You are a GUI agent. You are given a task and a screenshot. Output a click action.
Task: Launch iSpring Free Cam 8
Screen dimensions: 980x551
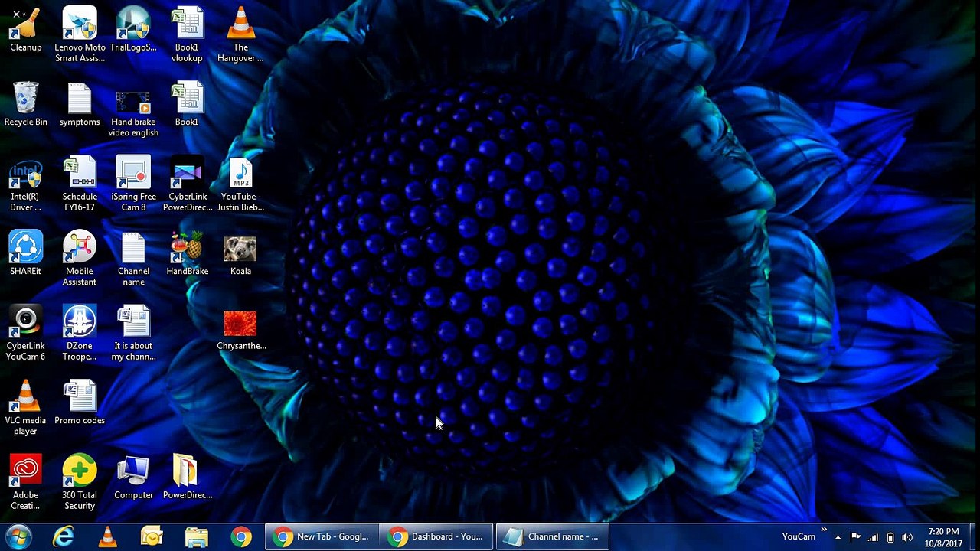point(133,184)
